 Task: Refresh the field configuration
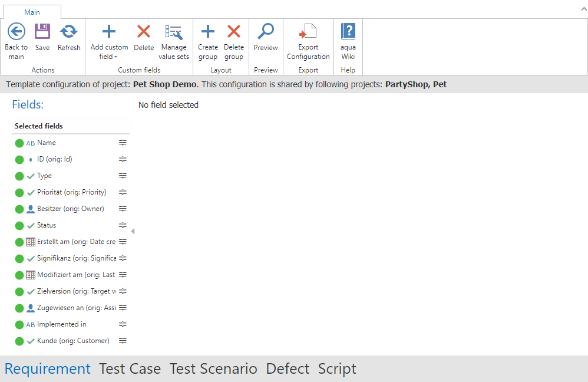click(x=69, y=32)
